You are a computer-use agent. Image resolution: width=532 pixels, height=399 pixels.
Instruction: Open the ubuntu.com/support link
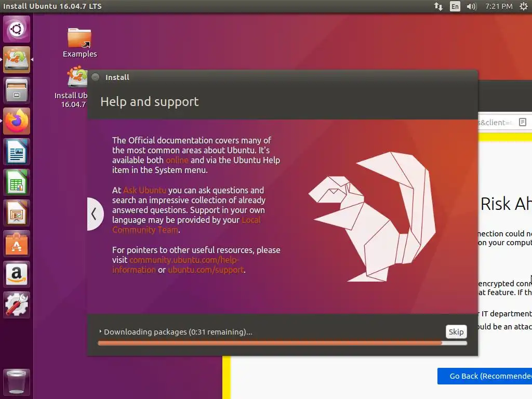click(206, 270)
